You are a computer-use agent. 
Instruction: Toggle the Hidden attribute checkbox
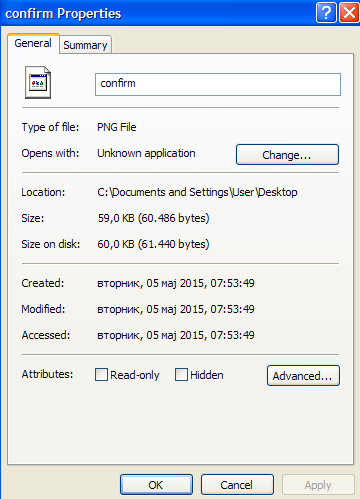(x=181, y=375)
